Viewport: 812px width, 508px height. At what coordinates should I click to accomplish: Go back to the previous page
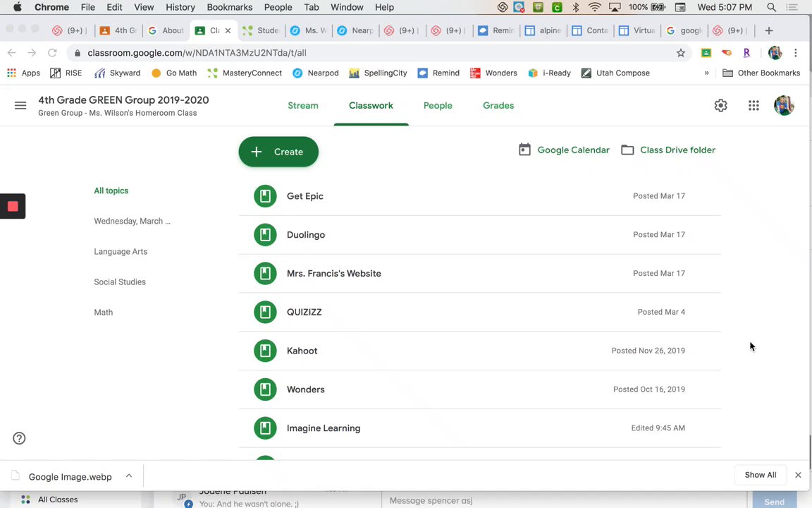click(x=11, y=53)
